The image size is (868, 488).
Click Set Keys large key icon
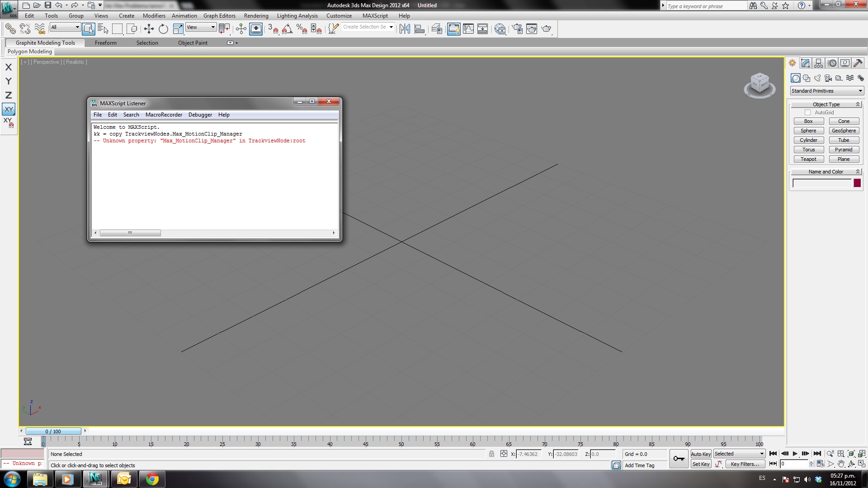click(x=679, y=459)
